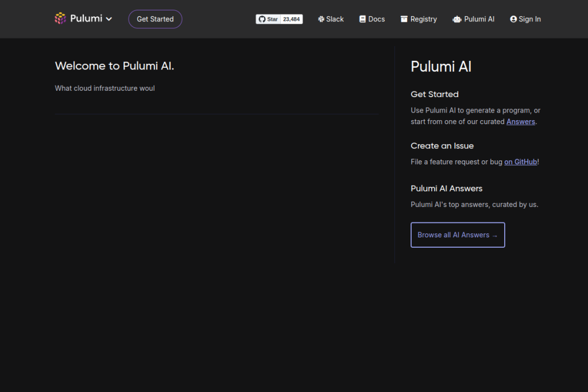Open the on GitHub link

click(520, 162)
